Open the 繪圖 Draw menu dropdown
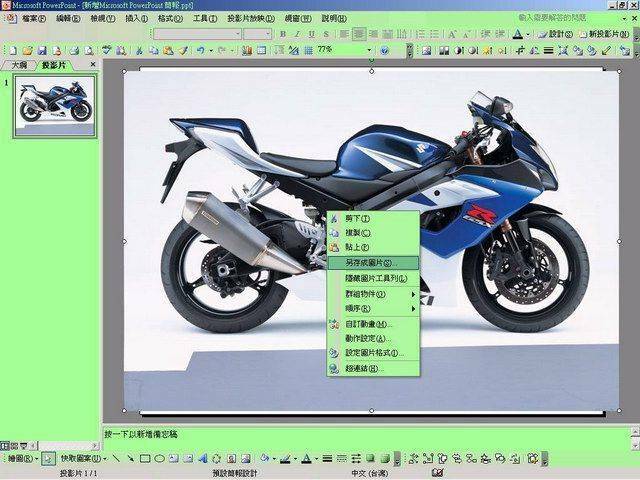Screen dimensions: 640x480 [22, 458]
